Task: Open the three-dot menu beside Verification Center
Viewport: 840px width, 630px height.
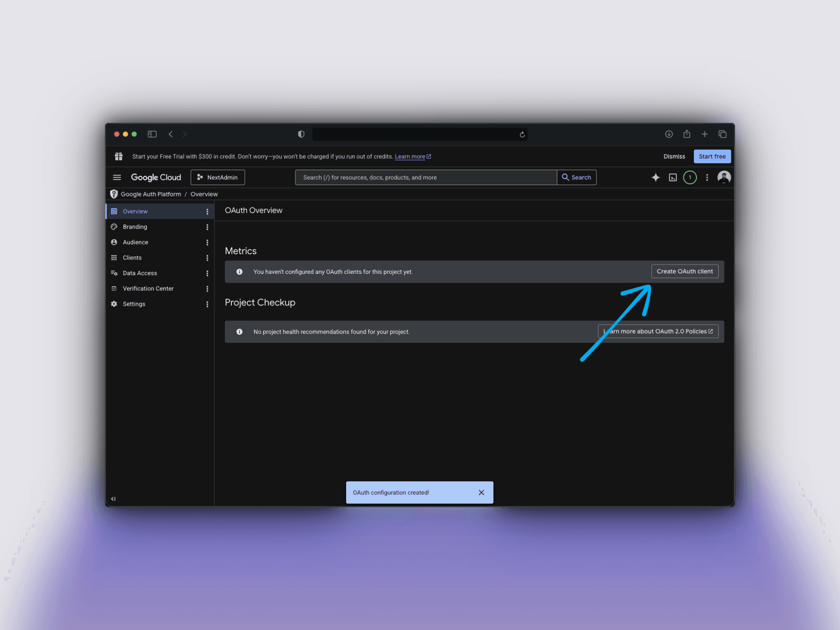Action: [207, 289]
